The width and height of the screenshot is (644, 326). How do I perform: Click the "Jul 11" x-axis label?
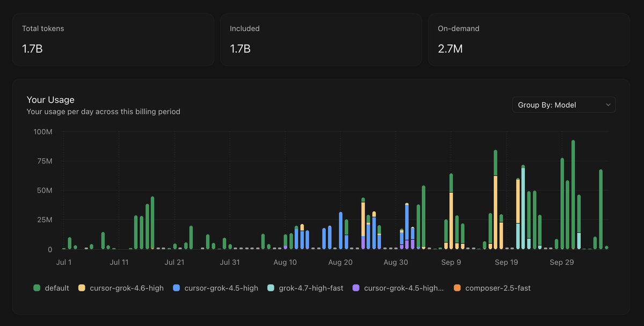[119, 262]
